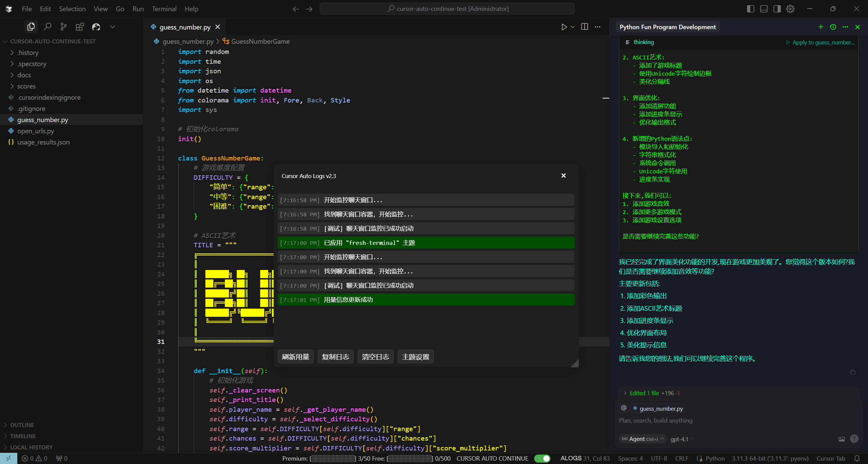
Task: Expand additional views chevron in sidebar header
Action: pos(113,27)
